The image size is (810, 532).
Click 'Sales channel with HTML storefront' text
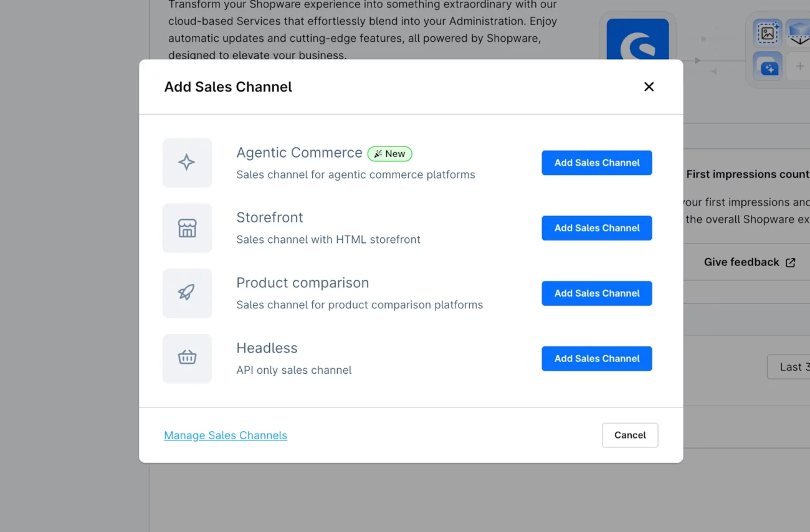pos(328,240)
